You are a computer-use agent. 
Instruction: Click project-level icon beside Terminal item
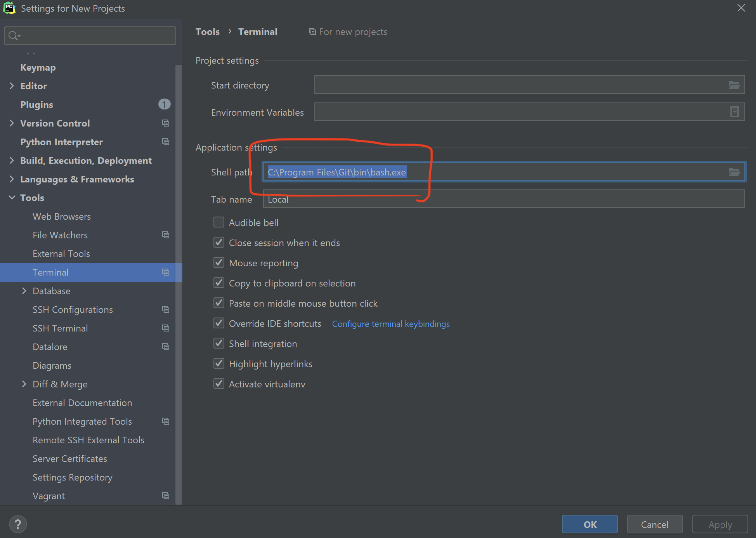click(x=166, y=272)
